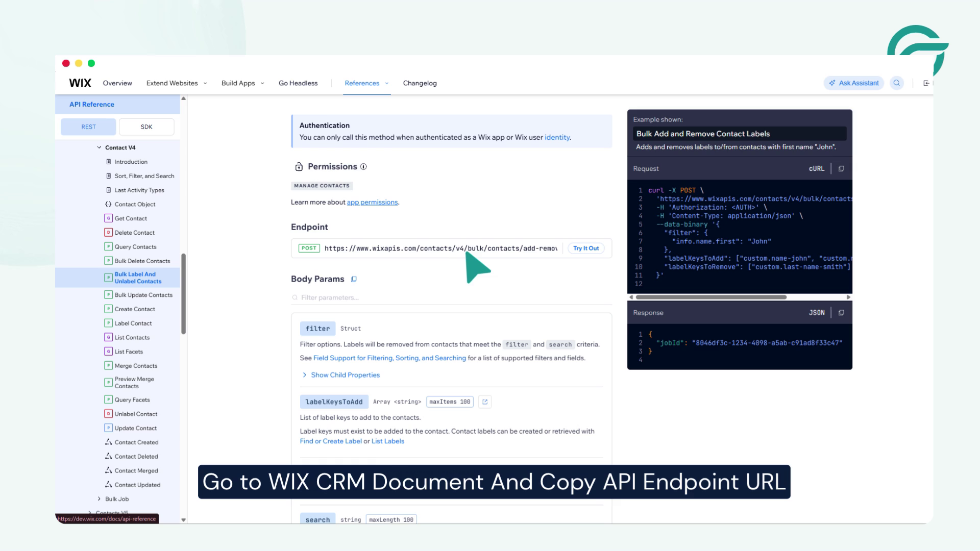Click request code horizontal scrollbar
This screenshot has width=980, height=551.
coord(711,297)
